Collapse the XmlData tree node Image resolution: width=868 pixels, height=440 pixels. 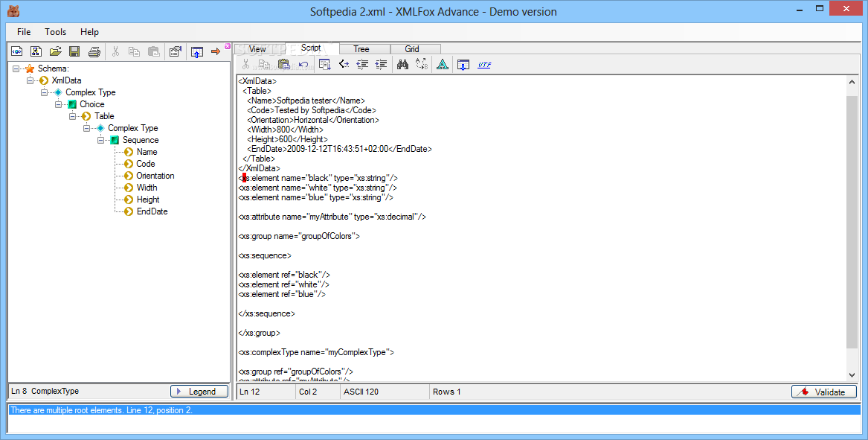point(30,80)
